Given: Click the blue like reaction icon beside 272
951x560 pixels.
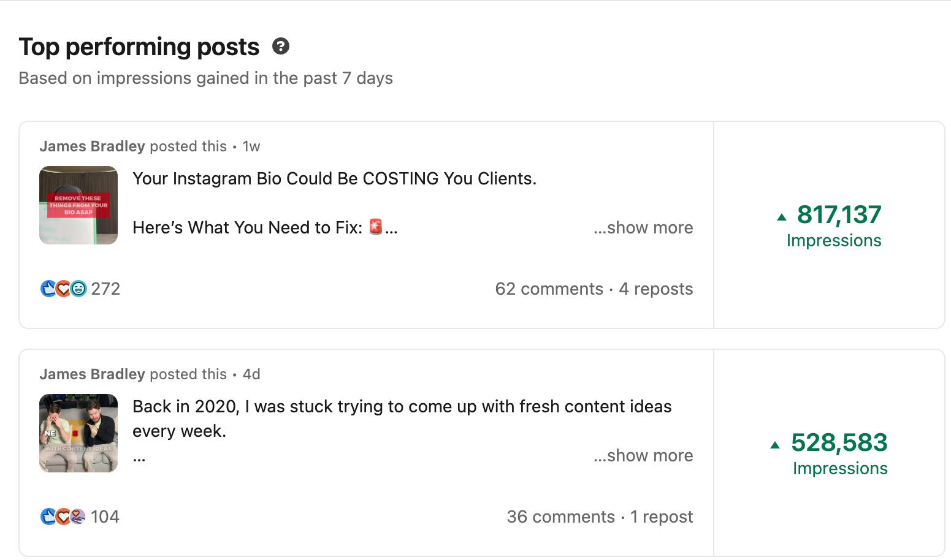Looking at the screenshot, I should click(48, 289).
